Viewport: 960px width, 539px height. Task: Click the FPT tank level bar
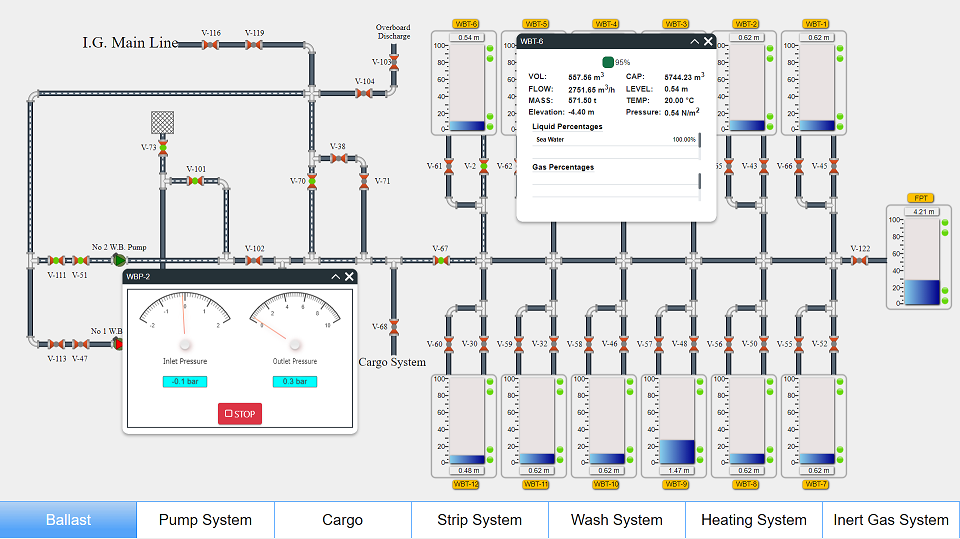tap(922, 262)
